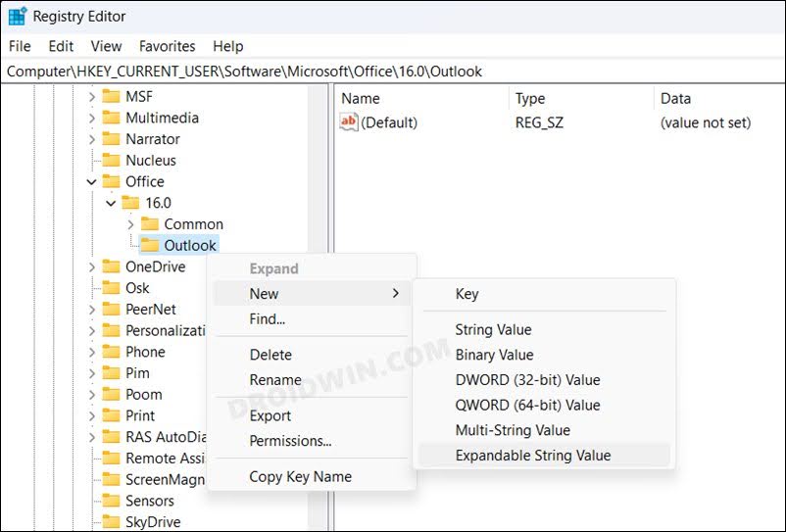Click the Multimedia folder icon

pos(112,118)
